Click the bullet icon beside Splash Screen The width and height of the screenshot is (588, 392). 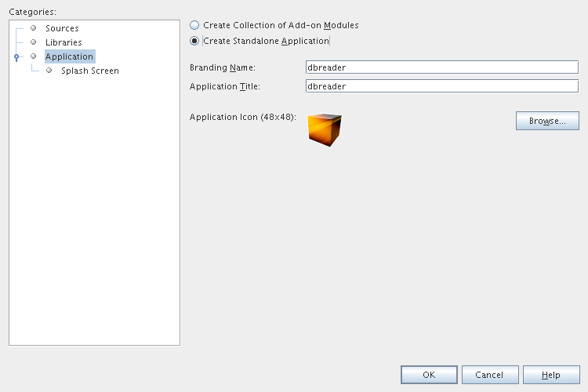click(49, 71)
